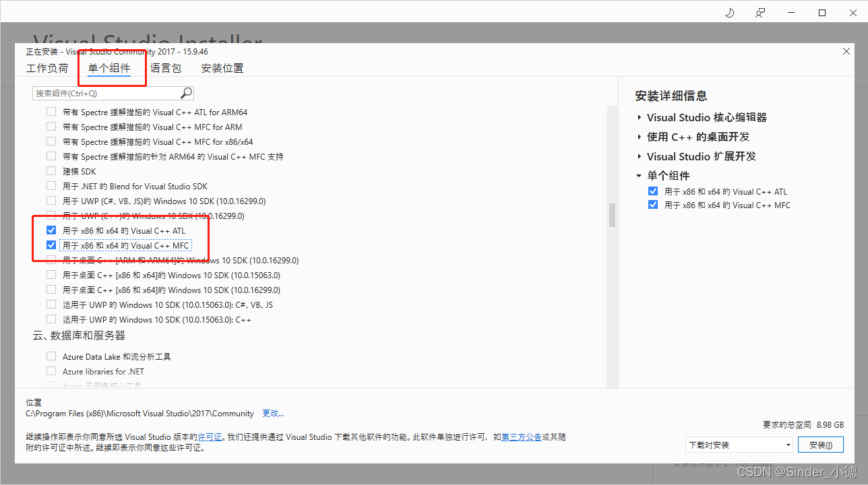Switch to the 工作负荷 tab
868x485 pixels.
(47, 68)
